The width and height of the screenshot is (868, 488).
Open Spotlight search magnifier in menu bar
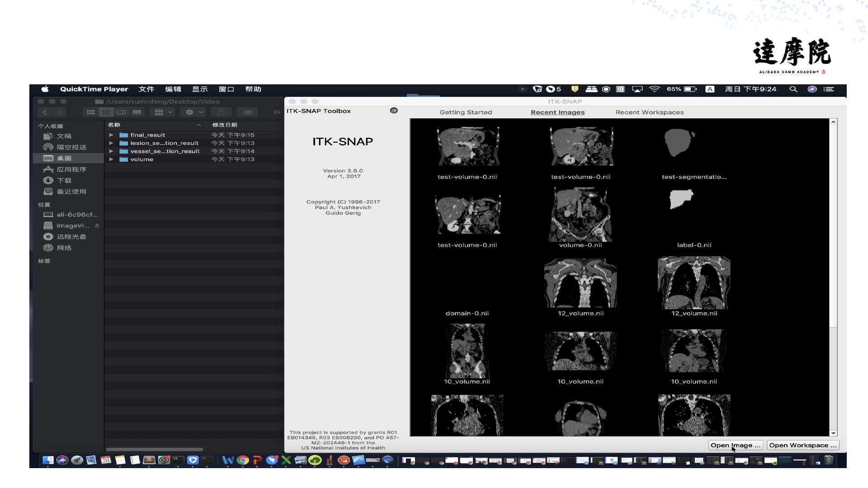[x=793, y=89]
